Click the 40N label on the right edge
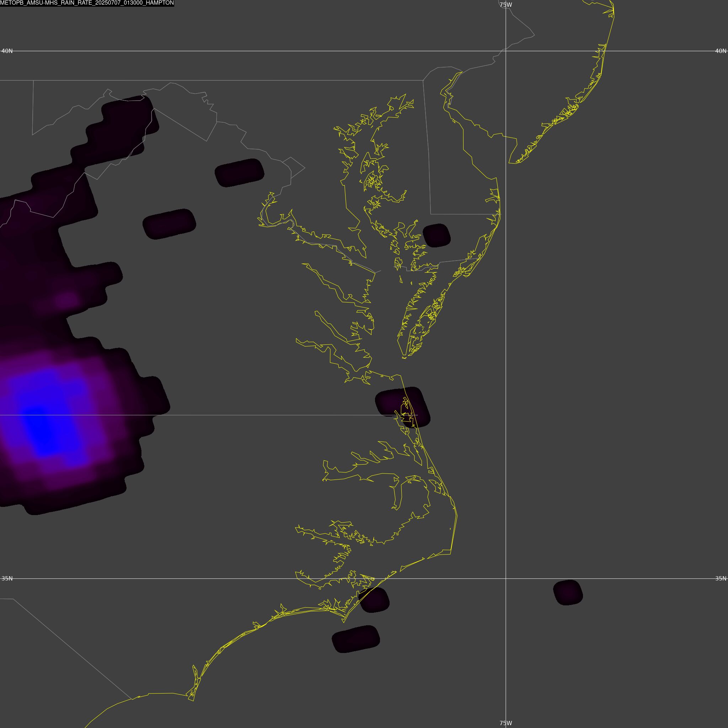 tap(721, 51)
